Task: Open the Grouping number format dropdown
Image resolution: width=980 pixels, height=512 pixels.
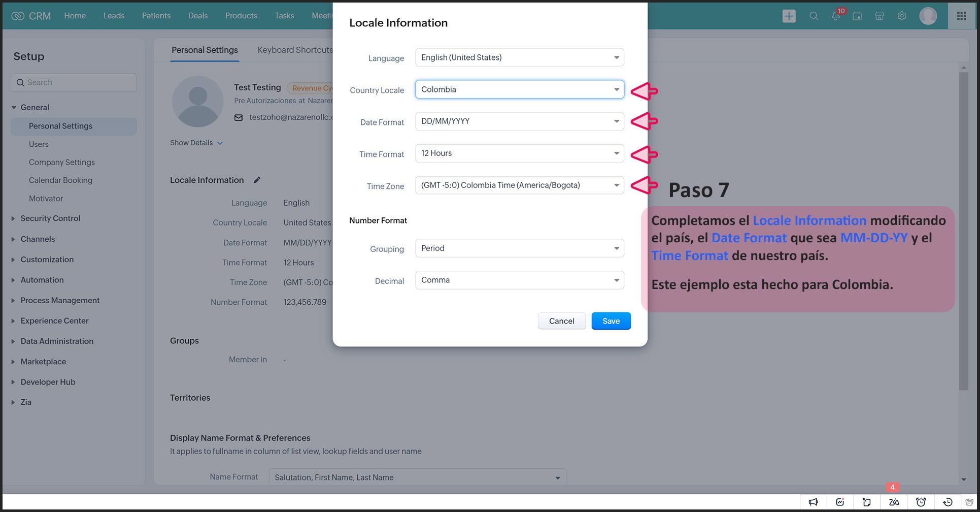Action: [519, 248]
